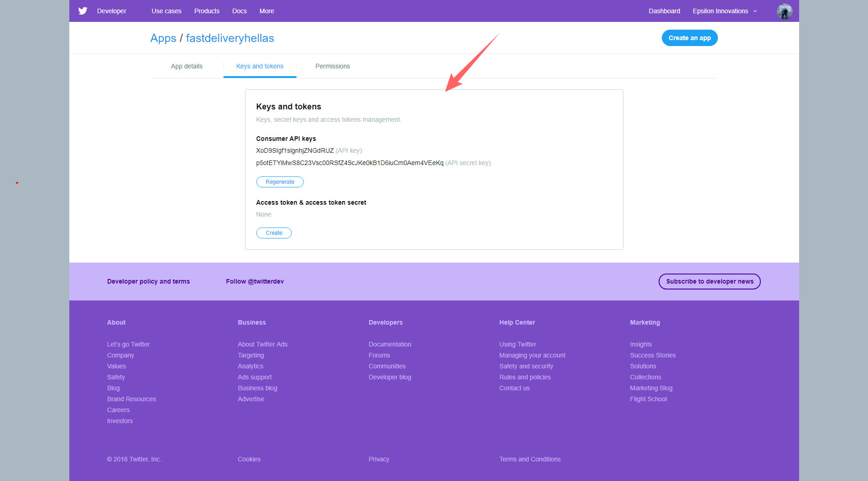Open the Success Stories link
Viewport: 868px width, 481px height.
(x=653, y=355)
